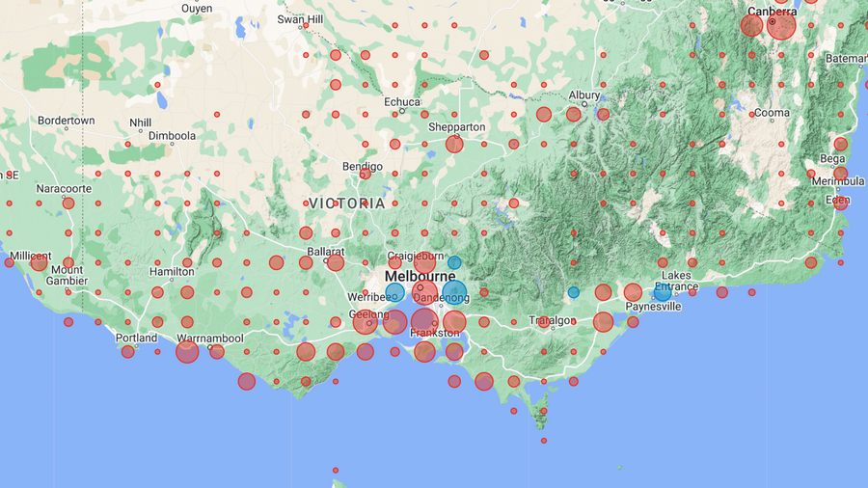868x488 pixels.
Task: Click the Bendigo label
Action: [362, 167]
